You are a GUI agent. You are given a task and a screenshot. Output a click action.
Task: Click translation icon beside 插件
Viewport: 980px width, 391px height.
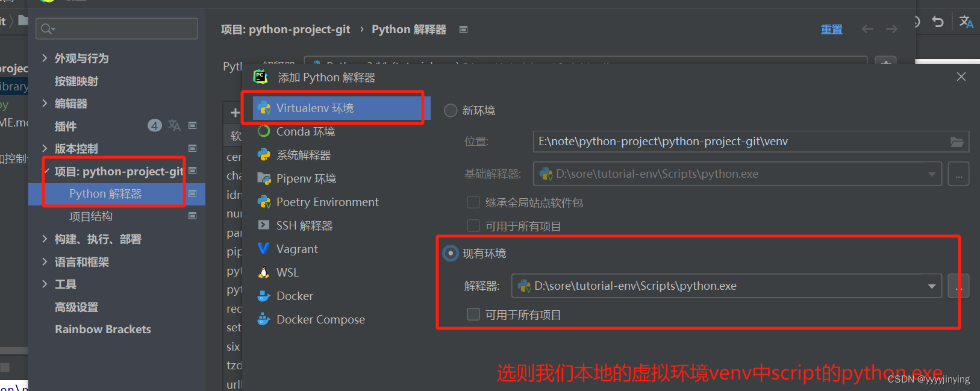coord(174,125)
